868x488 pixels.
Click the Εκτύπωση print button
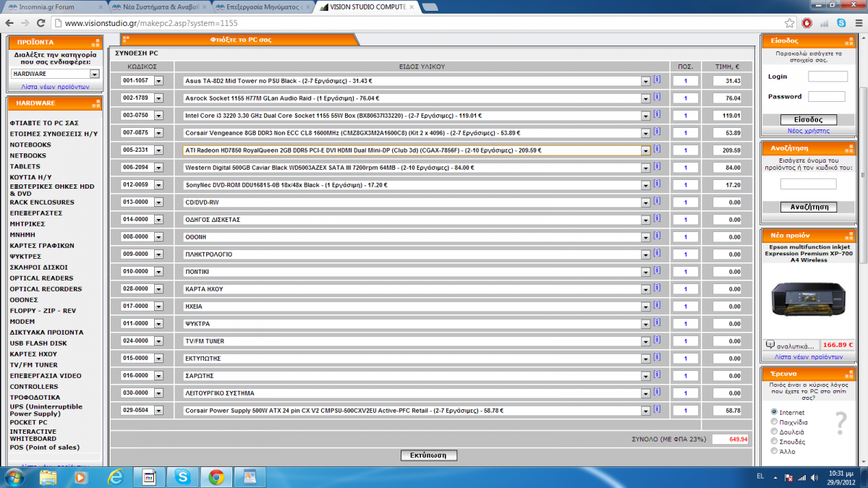[429, 455]
